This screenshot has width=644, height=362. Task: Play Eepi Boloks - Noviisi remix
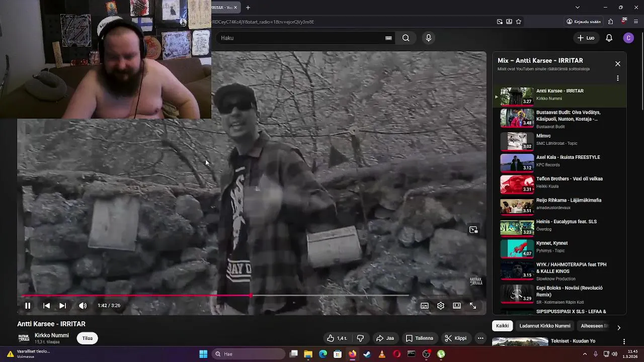(x=558, y=295)
